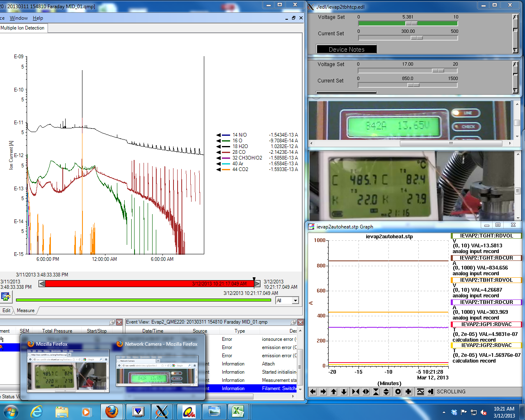This screenshot has height=420, width=525.
Task: Adjust lower Current Set slider showing 850.0
Action: [x=408, y=85]
